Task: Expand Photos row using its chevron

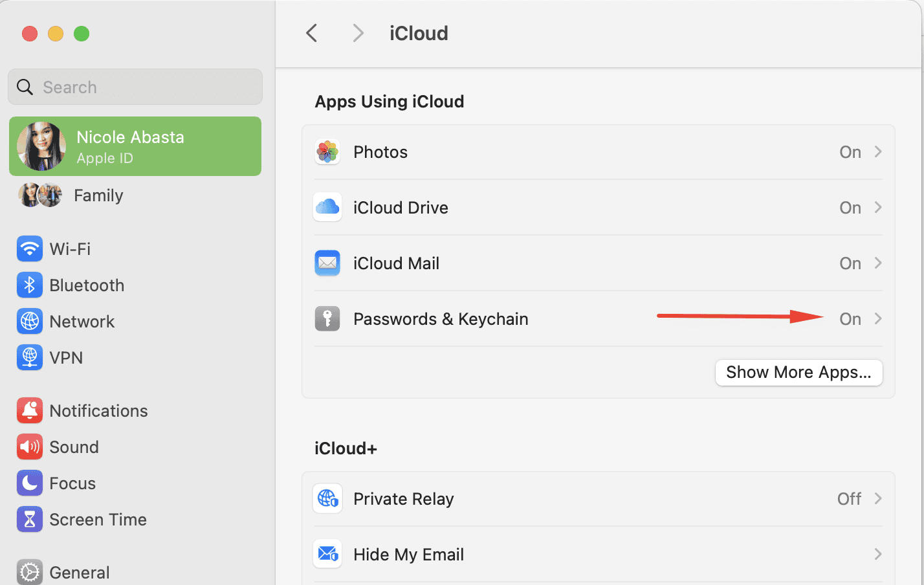Action: [878, 152]
